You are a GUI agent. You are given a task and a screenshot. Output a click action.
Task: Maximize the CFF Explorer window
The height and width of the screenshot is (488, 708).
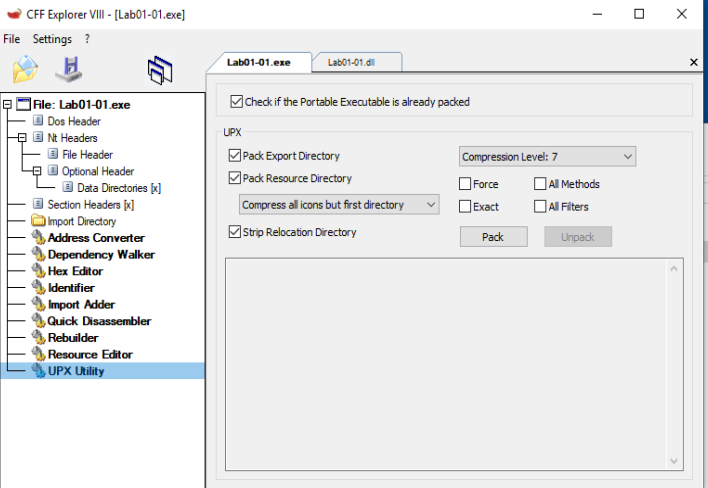[639, 14]
